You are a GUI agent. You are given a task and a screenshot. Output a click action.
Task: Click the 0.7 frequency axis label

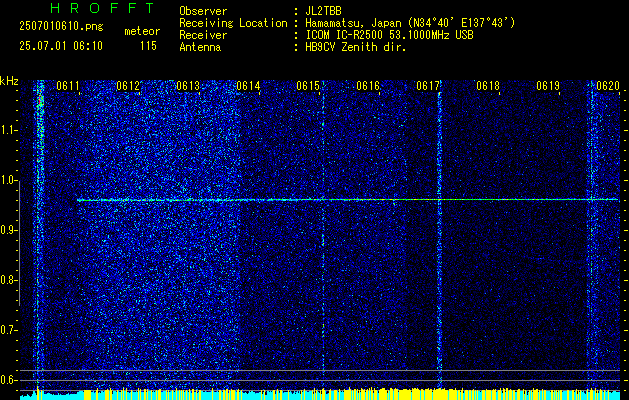pos(8,330)
